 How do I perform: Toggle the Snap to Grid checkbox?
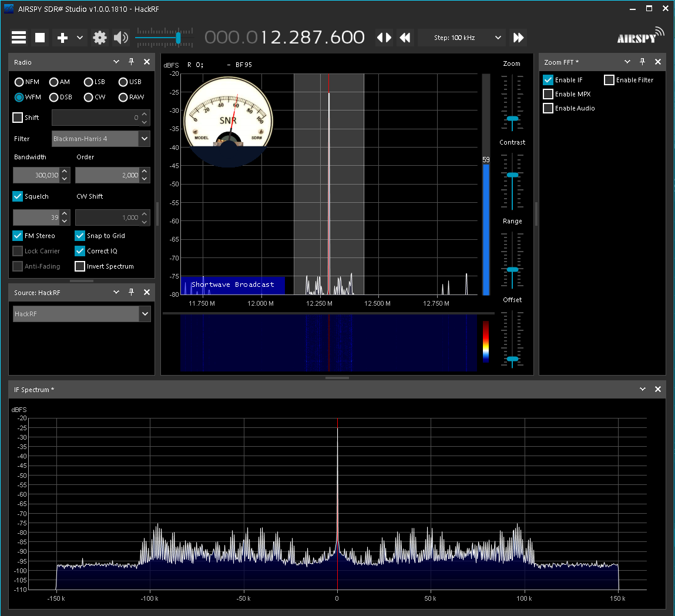(80, 236)
